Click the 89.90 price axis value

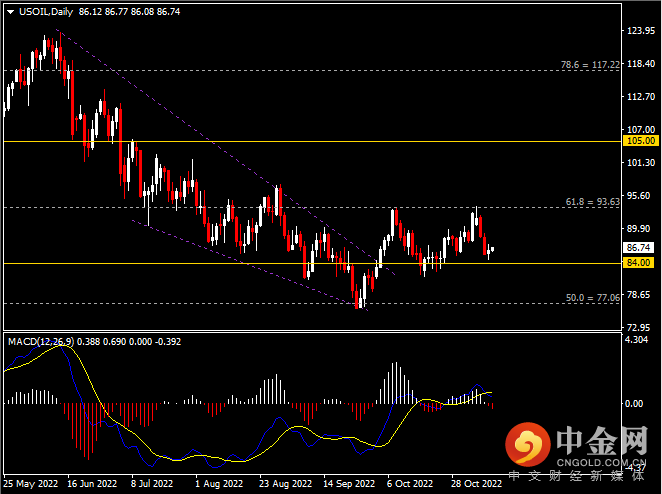(638, 228)
